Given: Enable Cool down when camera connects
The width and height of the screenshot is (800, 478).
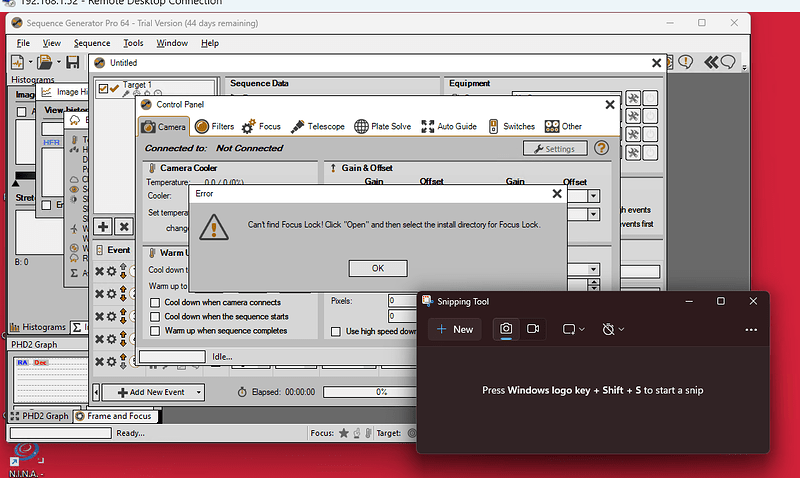Looking at the screenshot, I should pyautogui.click(x=155, y=303).
